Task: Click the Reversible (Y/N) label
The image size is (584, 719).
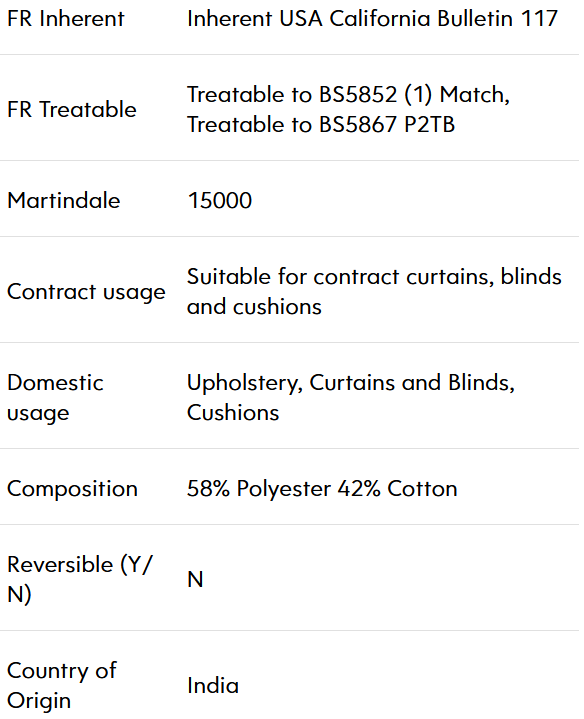Action: pyautogui.click(x=79, y=579)
